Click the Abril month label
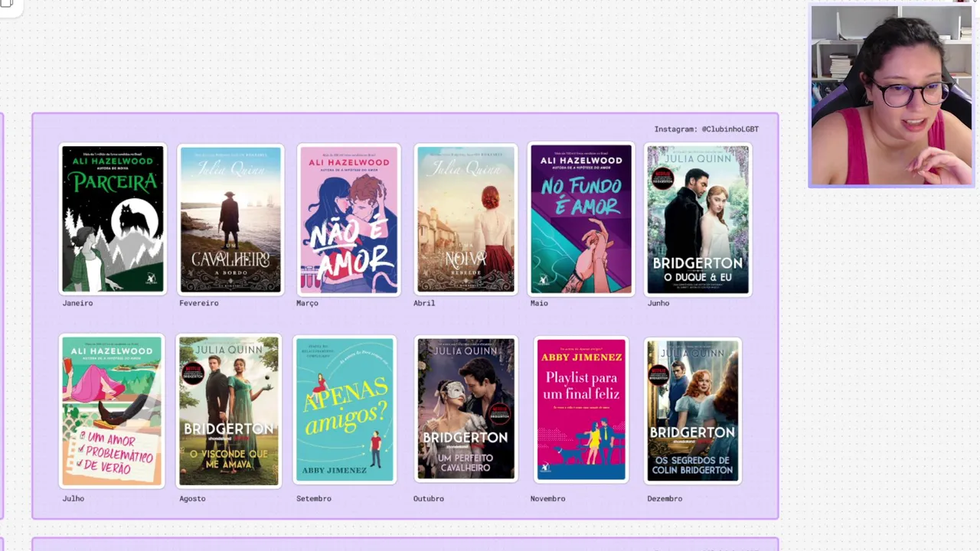This screenshot has height=551, width=980. (x=424, y=303)
